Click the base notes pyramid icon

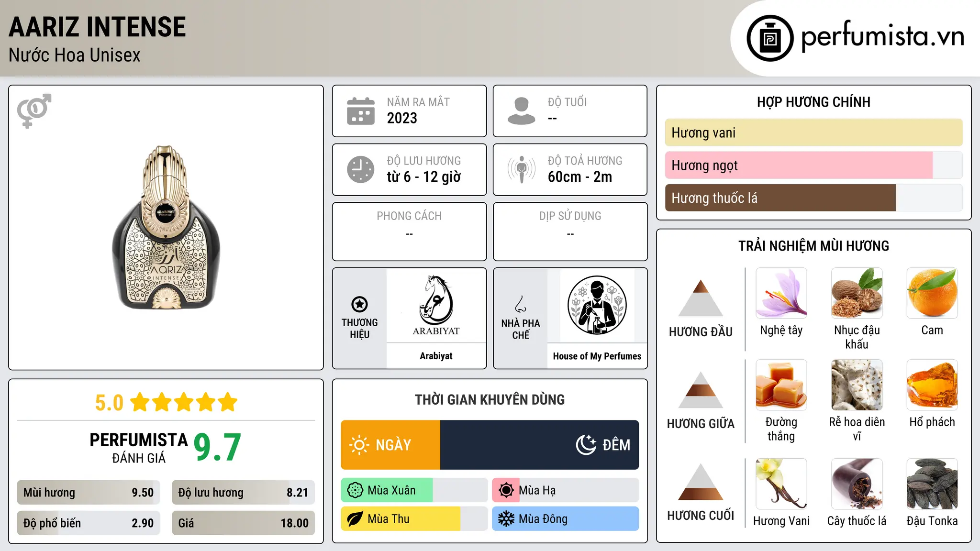point(701,482)
